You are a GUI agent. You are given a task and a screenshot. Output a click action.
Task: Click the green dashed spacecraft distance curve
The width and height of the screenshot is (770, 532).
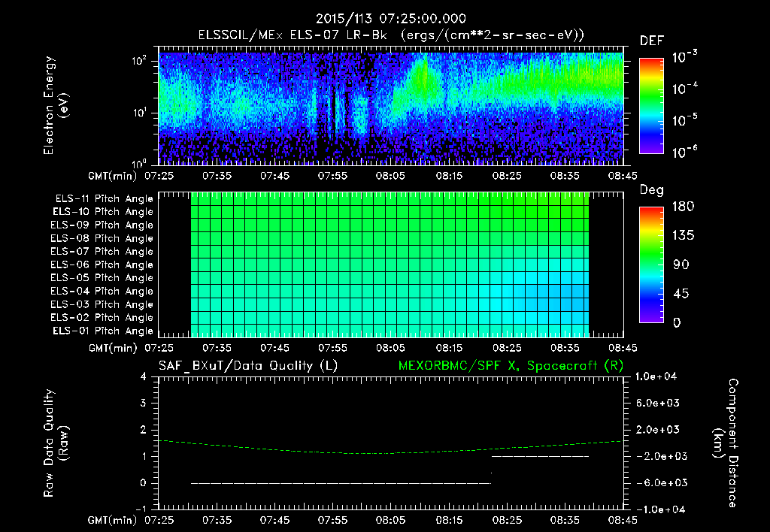391,452
